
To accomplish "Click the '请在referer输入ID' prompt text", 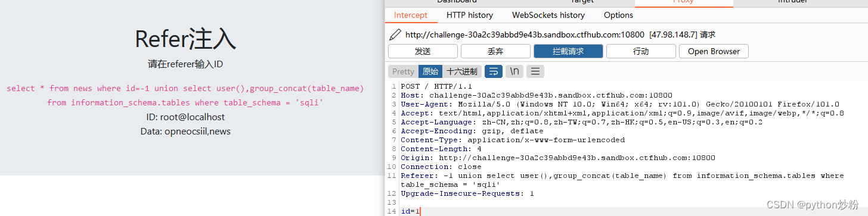I will click(x=185, y=64).
